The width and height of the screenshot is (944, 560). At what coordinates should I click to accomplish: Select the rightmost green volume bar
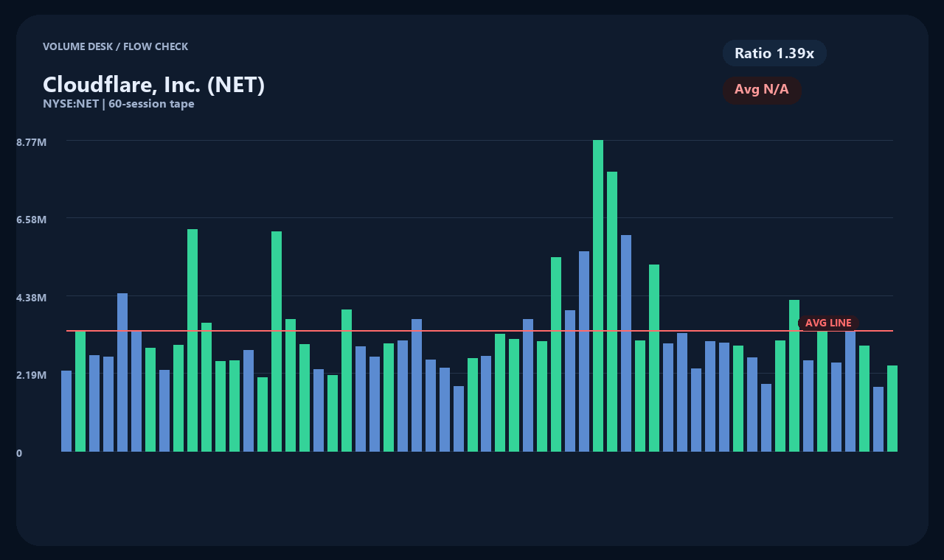pyautogui.click(x=892, y=408)
